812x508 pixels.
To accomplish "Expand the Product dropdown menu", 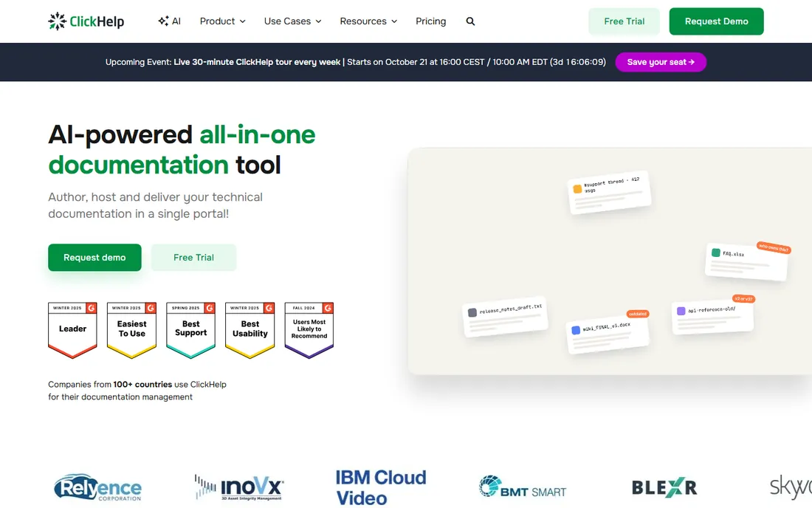I will (223, 21).
